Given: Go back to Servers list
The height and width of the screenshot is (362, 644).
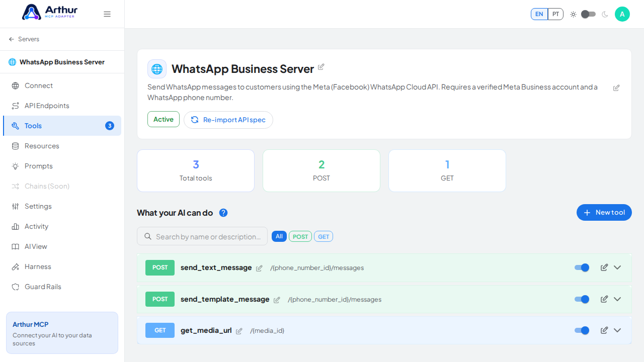Looking at the screenshot, I should click(24, 39).
